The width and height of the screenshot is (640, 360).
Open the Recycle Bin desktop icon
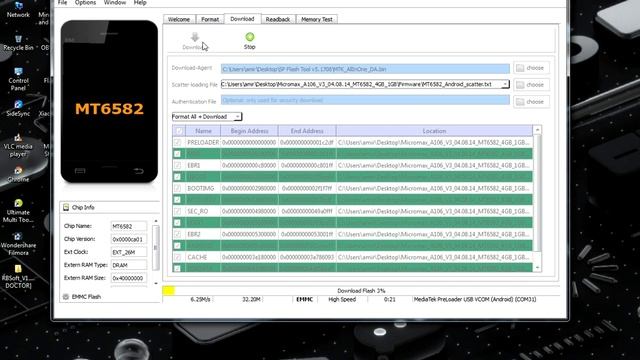tap(18, 39)
